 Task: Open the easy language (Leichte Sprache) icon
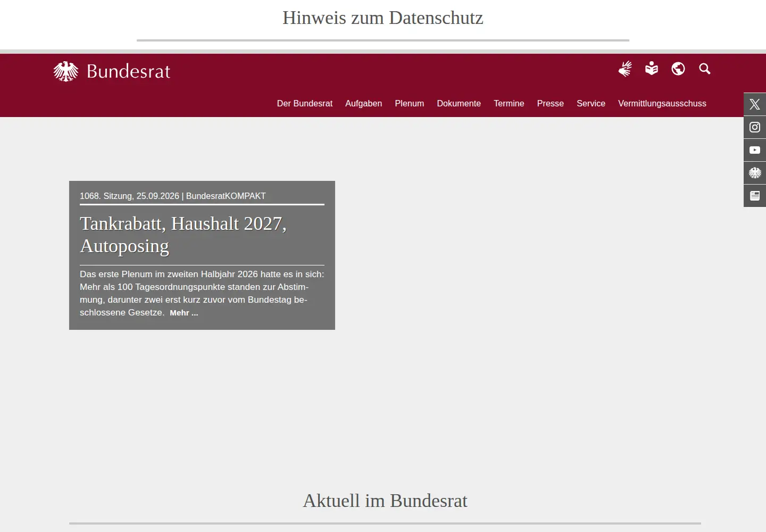(x=652, y=69)
